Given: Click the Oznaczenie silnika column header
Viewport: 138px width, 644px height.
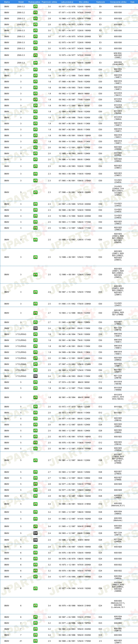Looking at the screenshot, I should (118, 2).
